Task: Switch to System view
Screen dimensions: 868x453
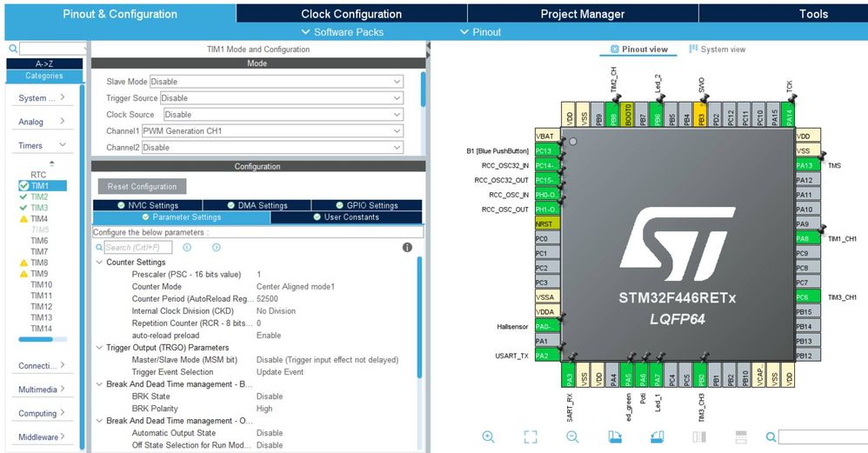Action: pos(718,50)
